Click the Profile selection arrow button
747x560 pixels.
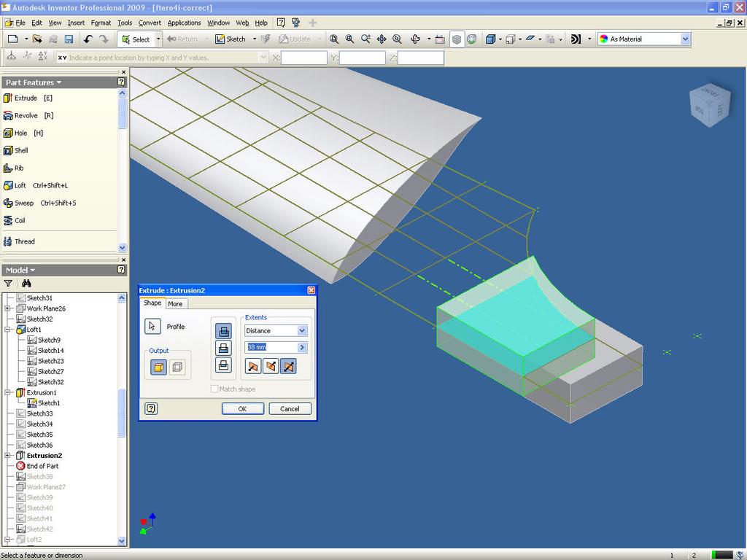[152, 327]
